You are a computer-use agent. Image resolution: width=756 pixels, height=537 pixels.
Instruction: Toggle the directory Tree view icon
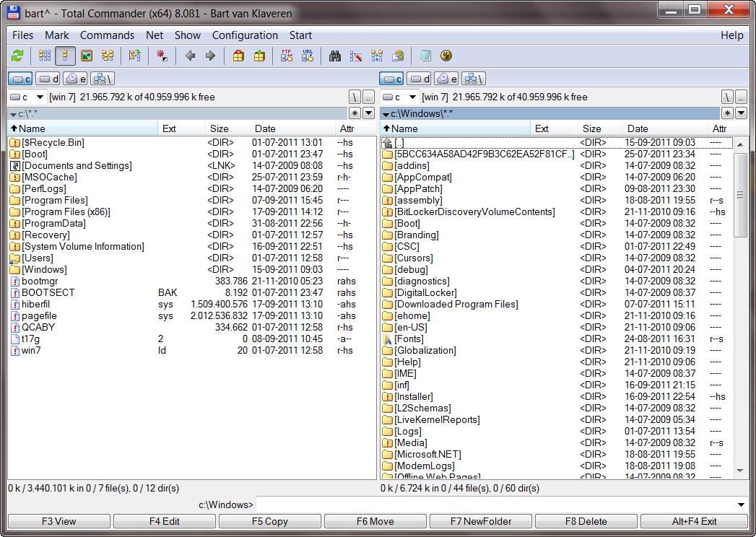point(108,56)
